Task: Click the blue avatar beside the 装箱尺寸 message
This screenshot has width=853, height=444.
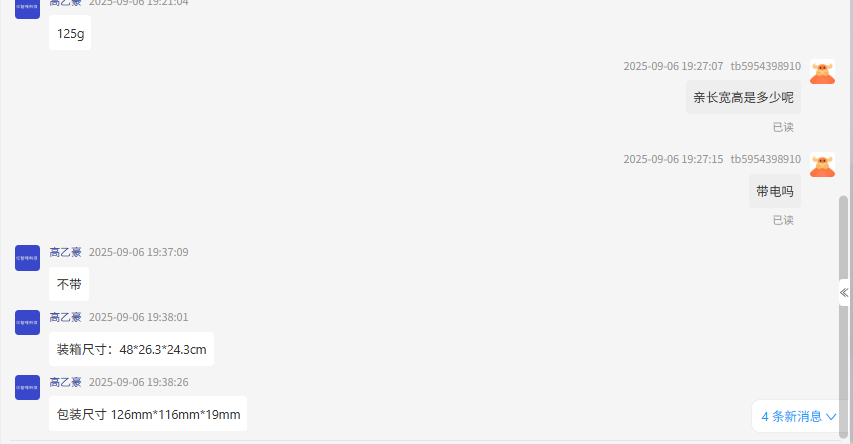Action: pyautogui.click(x=27, y=323)
